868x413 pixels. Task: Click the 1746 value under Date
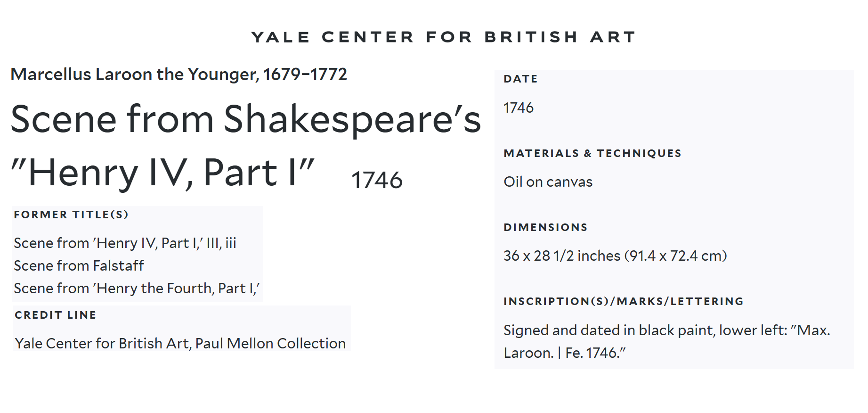point(519,108)
